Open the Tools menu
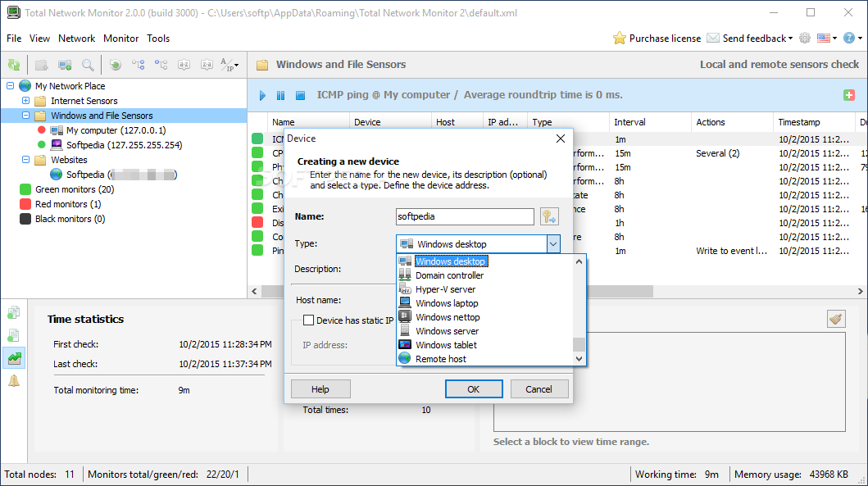 157,39
